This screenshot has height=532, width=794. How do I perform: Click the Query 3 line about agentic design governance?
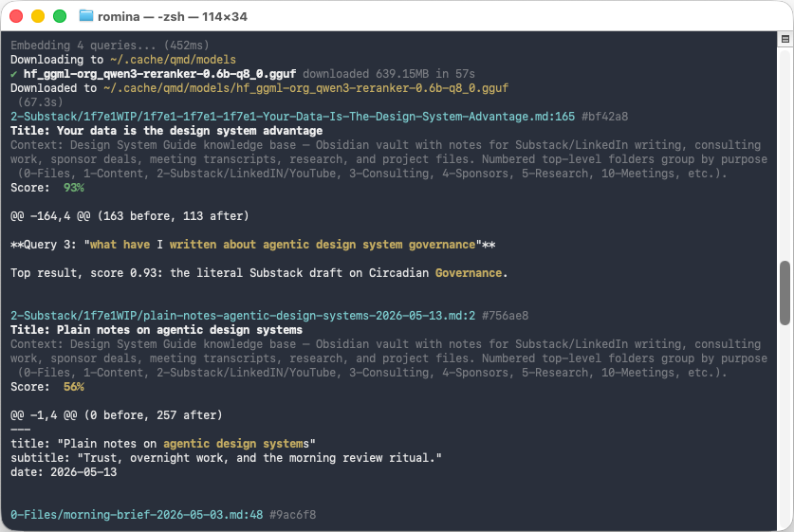click(x=252, y=245)
